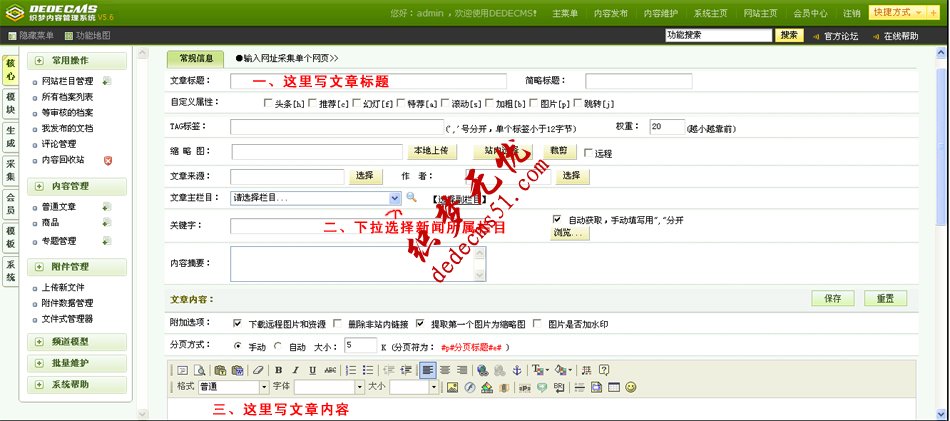Insert image icon in editor toolbar
Viewport: 950px width, 421px height.
453,387
